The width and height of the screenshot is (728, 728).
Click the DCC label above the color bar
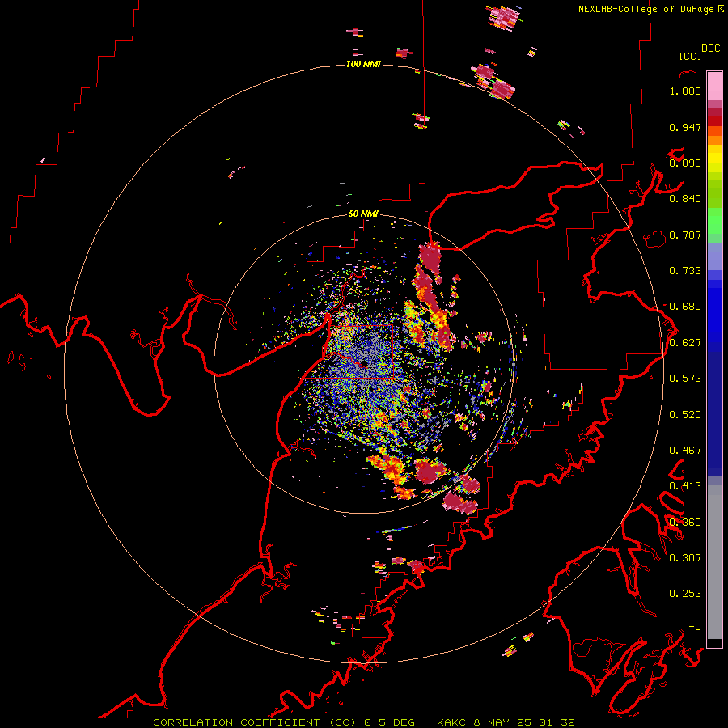(710, 49)
